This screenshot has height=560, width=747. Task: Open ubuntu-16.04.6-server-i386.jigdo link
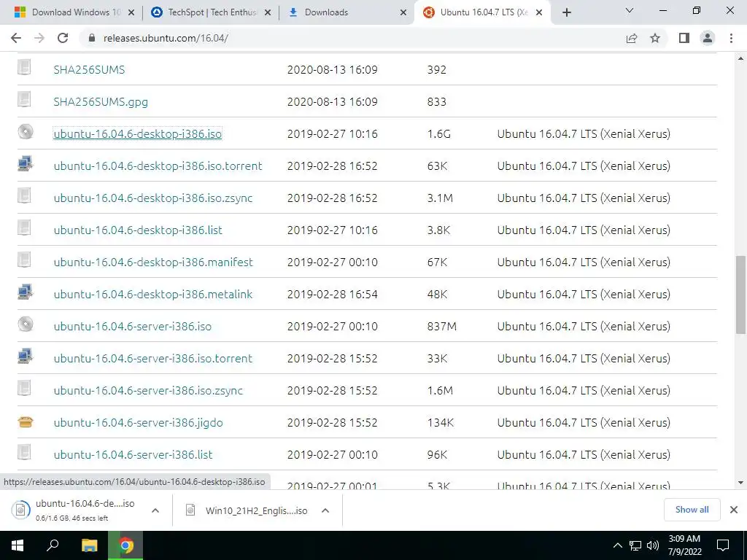pos(138,422)
